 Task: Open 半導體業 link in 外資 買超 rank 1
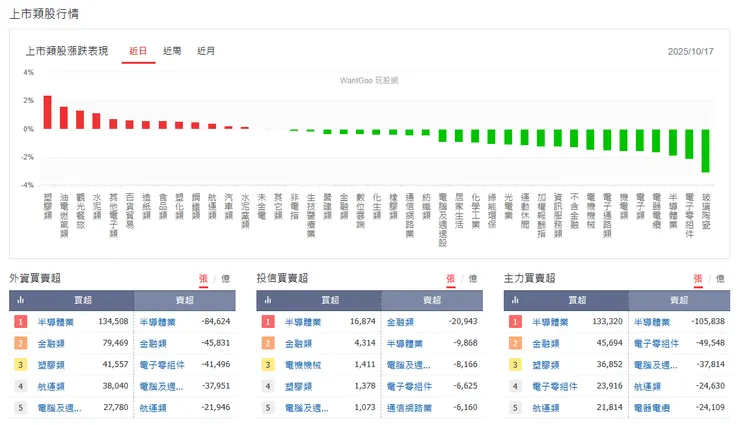[x=56, y=322]
